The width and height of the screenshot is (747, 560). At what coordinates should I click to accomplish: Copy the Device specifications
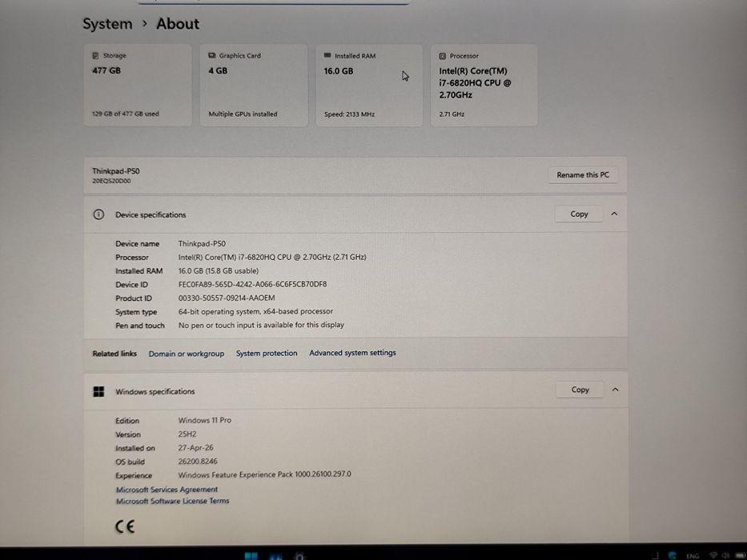579,214
